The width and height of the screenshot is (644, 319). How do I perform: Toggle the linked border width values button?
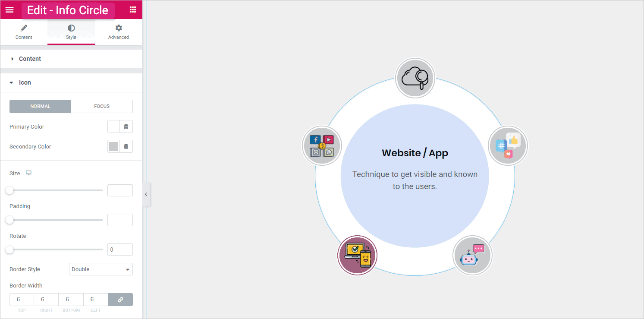click(120, 300)
